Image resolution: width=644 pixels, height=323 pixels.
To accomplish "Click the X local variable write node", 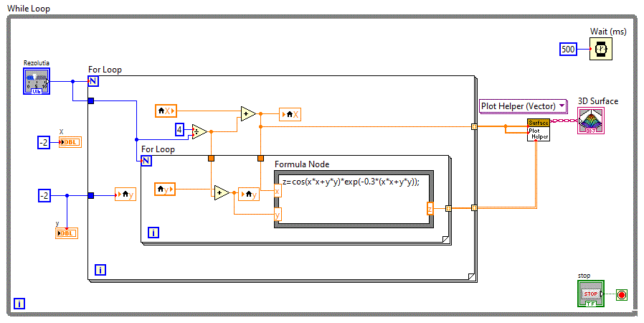I will coord(290,113).
